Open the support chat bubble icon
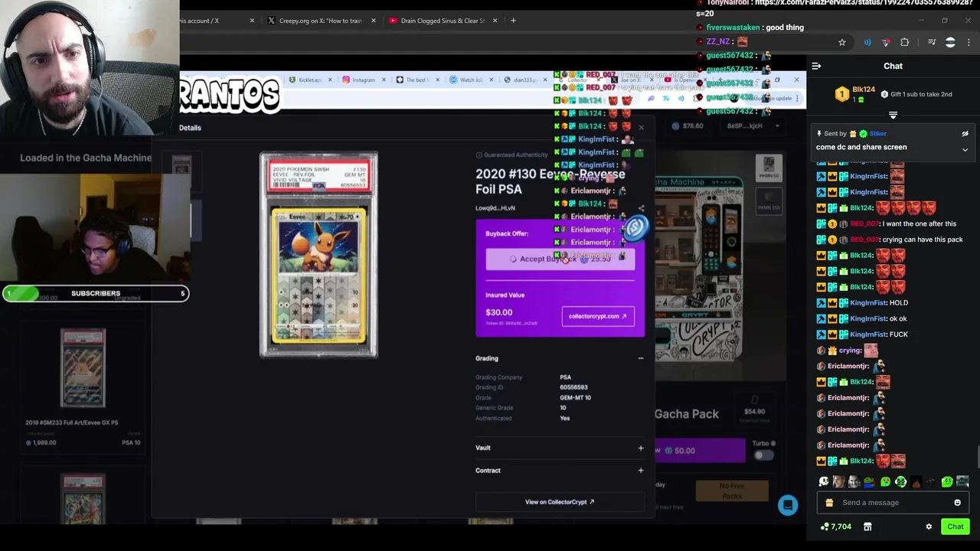Image resolution: width=980 pixels, height=551 pixels. [788, 505]
